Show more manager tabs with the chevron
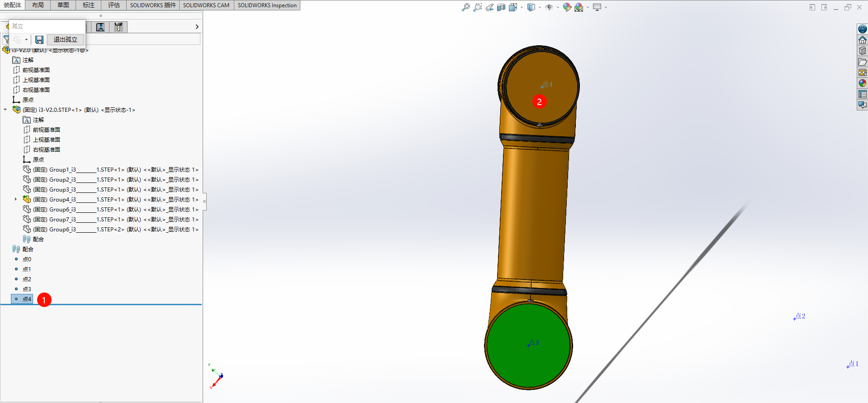The image size is (868, 403). tap(197, 27)
